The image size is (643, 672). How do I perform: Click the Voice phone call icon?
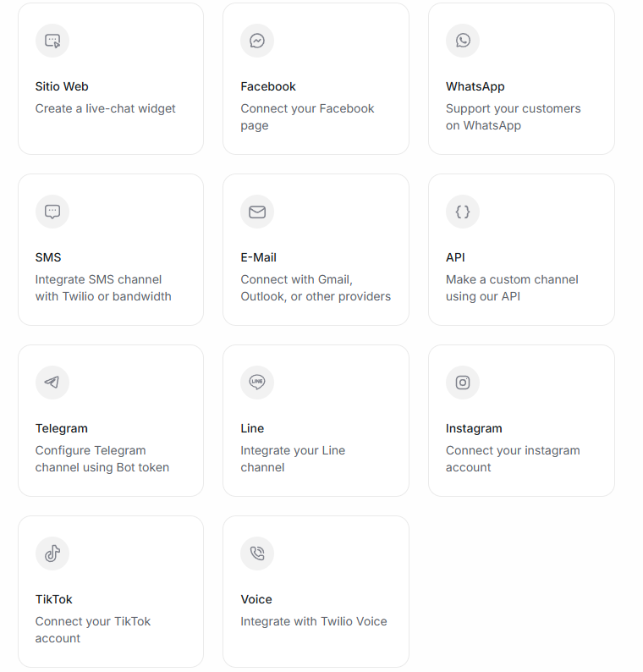(x=257, y=554)
